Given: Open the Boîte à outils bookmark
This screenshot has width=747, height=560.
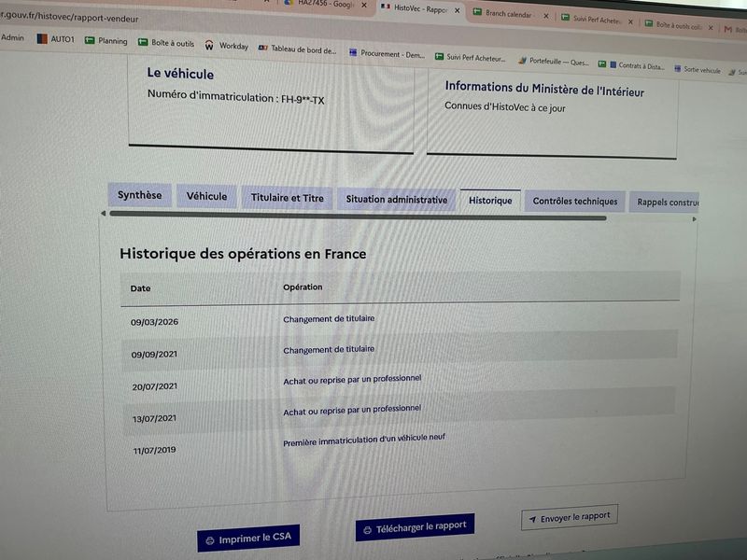Looking at the screenshot, I should pos(166,43).
